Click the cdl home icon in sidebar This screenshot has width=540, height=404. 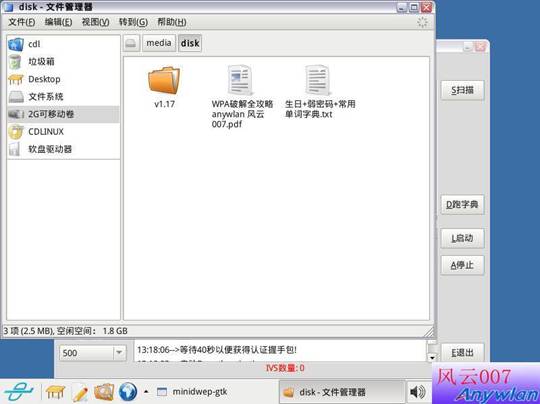(x=15, y=44)
